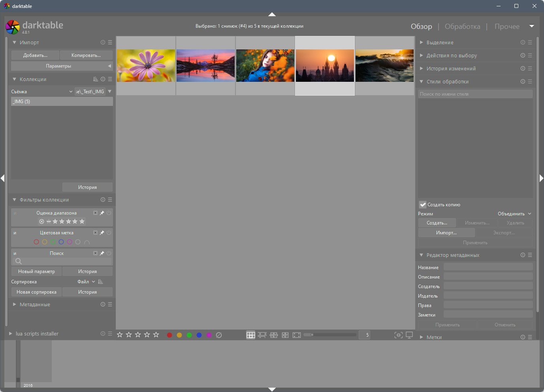Open full preview layout icon
The image size is (544, 392).
297,335
